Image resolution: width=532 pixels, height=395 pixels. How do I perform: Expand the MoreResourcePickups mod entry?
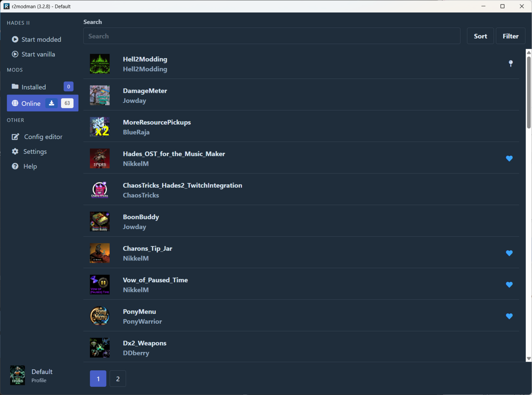click(x=301, y=127)
